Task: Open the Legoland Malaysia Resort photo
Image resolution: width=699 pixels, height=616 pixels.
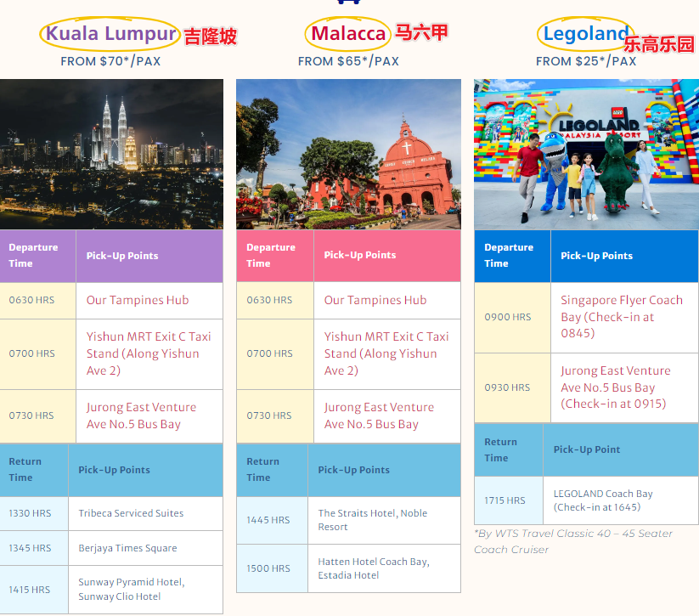Action: tap(586, 155)
